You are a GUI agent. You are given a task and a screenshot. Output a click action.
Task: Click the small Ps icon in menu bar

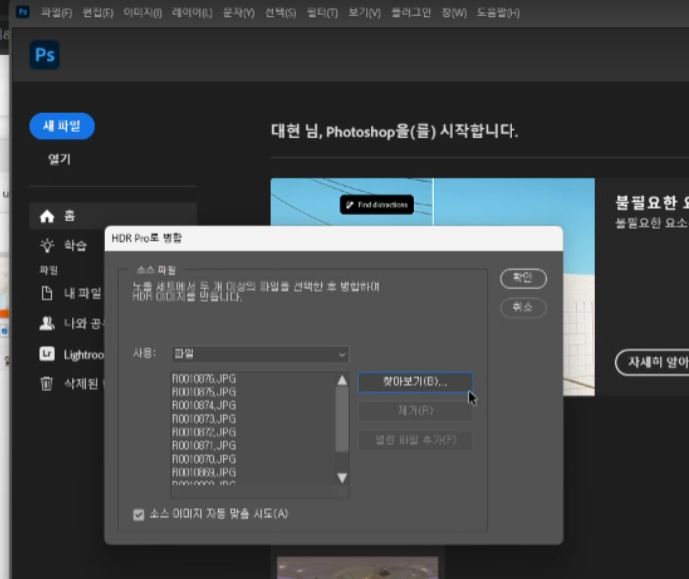coord(23,12)
